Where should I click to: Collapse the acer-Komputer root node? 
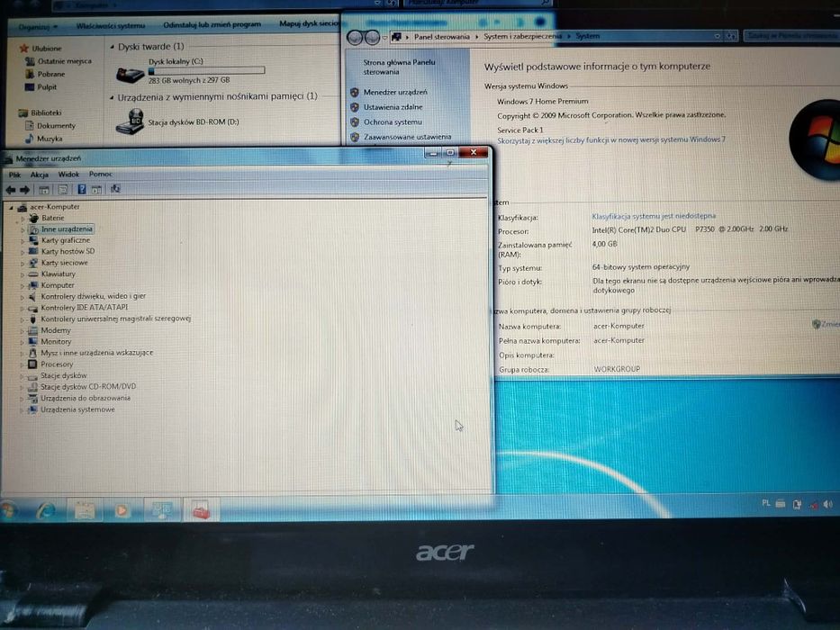(11, 207)
